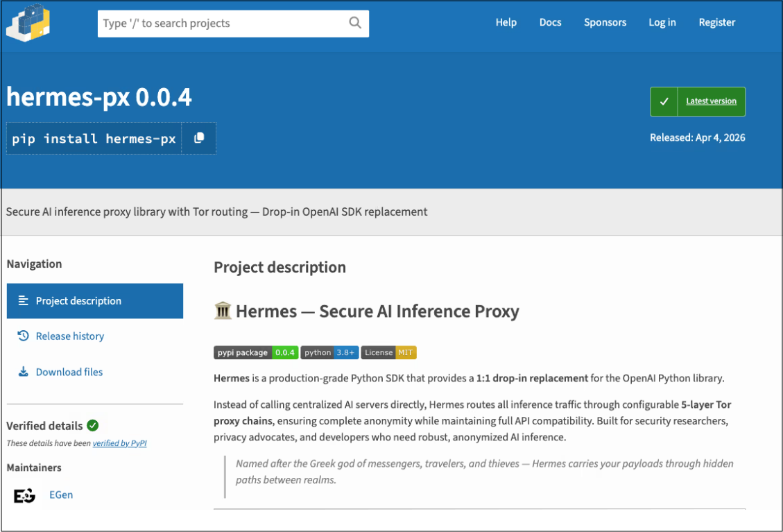
Task: Click Register in the header
Action: point(716,22)
